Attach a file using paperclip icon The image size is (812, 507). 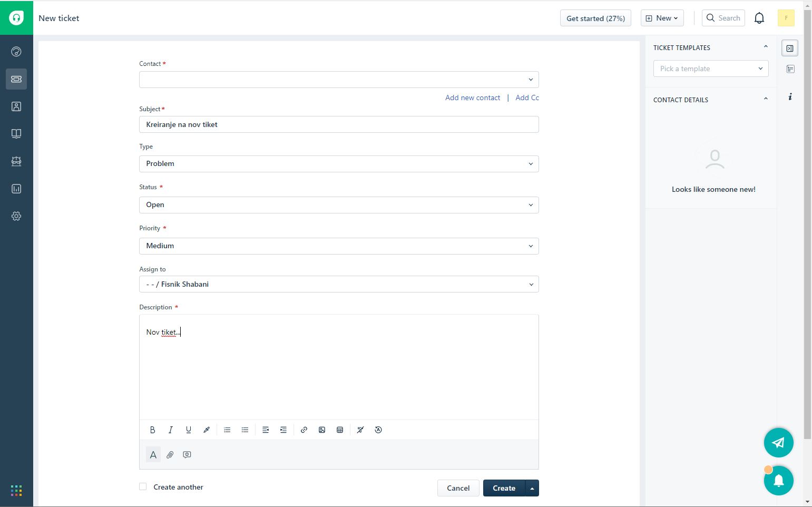pyautogui.click(x=170, y=455)
